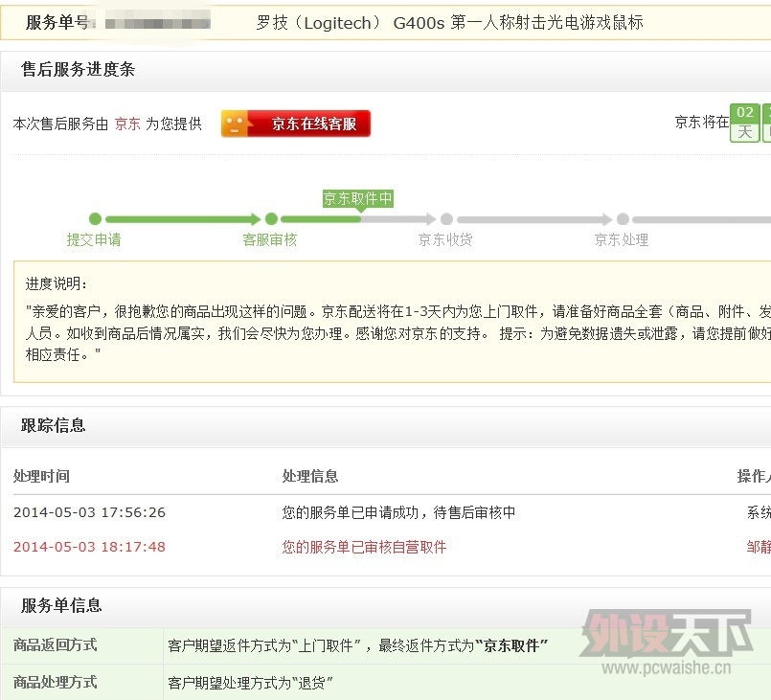This screenshot has width=771, height=700.
Task: Click the 京东处理 step label
Action: click(x=622, y=240)
